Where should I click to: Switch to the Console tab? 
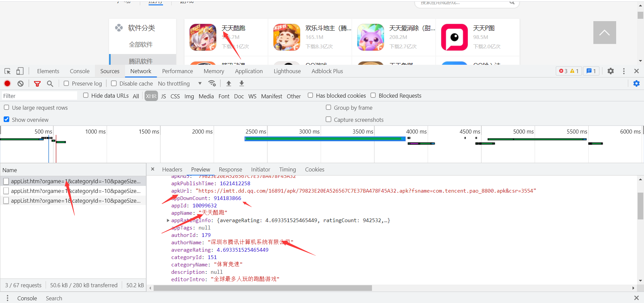(x=79, y=71)
